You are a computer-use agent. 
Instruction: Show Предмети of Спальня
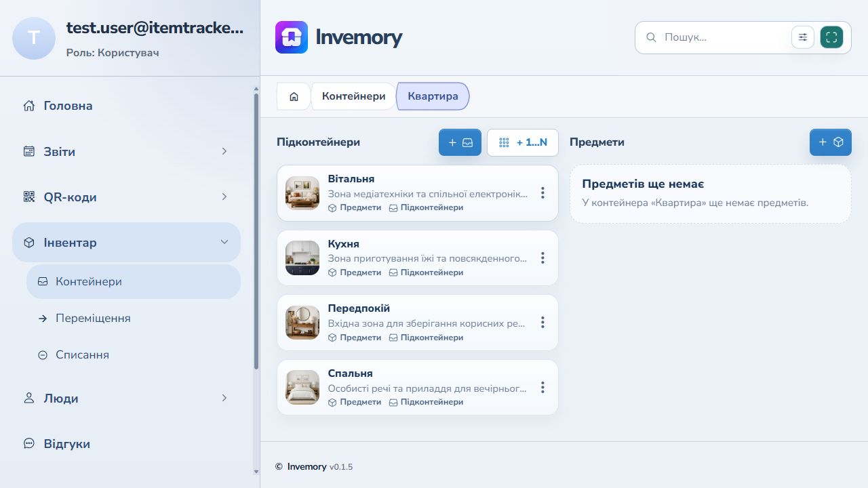tap(355, 402)
